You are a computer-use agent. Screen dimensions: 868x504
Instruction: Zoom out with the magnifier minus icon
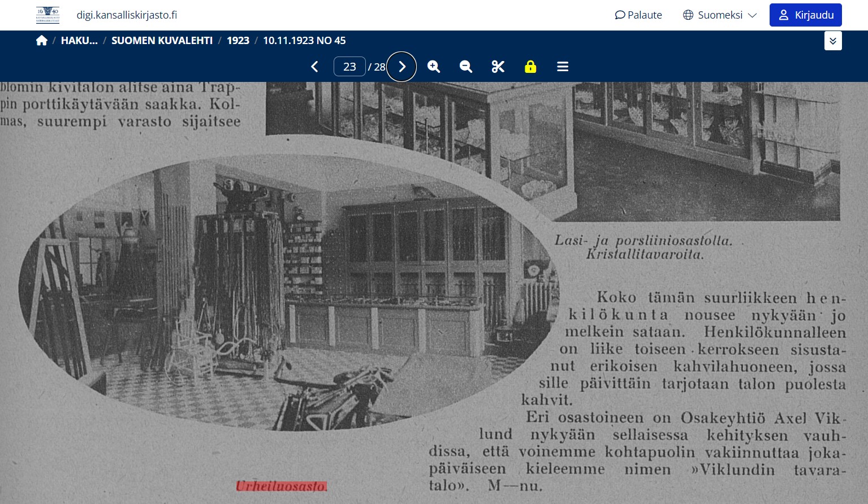[466, 67]
